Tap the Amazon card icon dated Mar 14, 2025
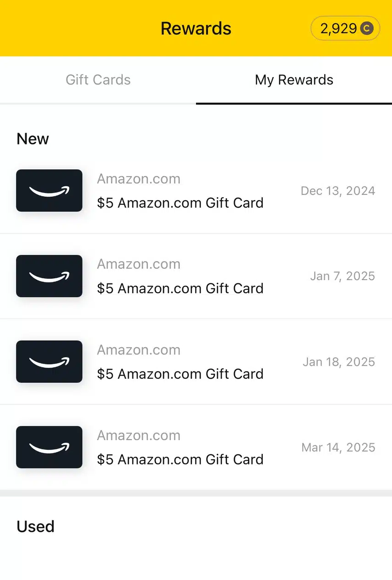Screen dimensions: 392x580 (49, 447)
